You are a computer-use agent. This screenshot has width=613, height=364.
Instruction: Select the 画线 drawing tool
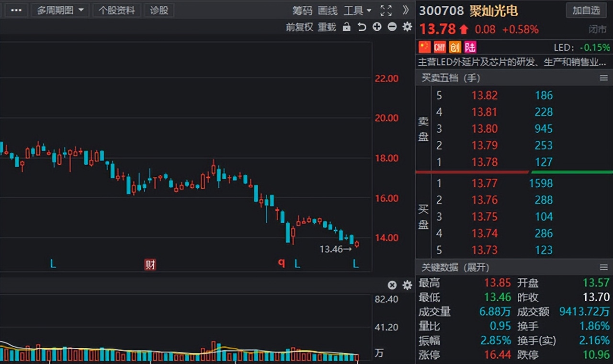pyautogui.click(x=328, y=11)
